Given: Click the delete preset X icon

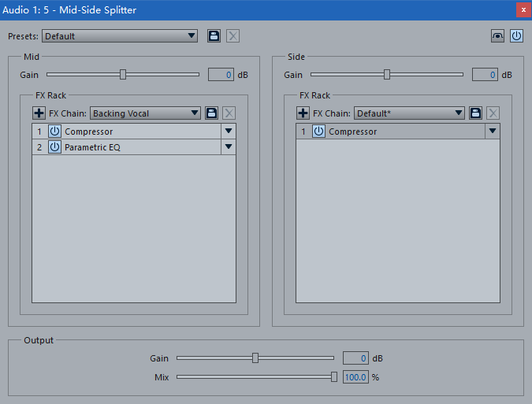Looking at the screenshot, I should pyautogui.click(x=233, y=36).
